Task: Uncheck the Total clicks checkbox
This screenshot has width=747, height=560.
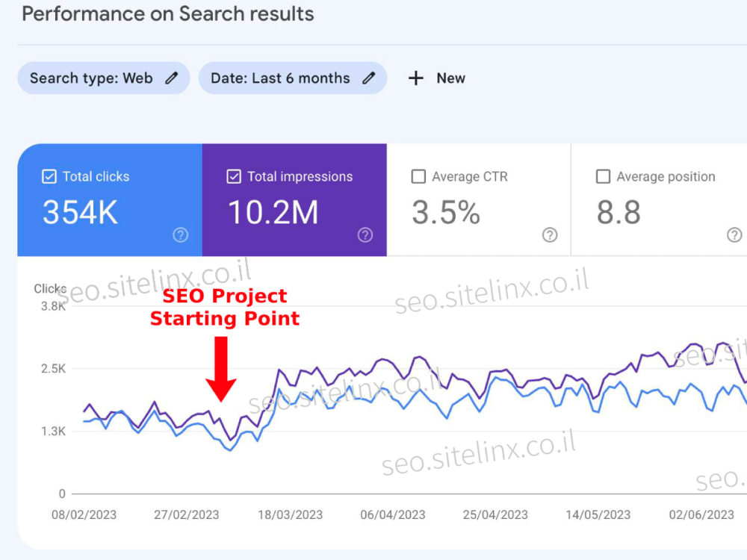Action: [49, 177]
